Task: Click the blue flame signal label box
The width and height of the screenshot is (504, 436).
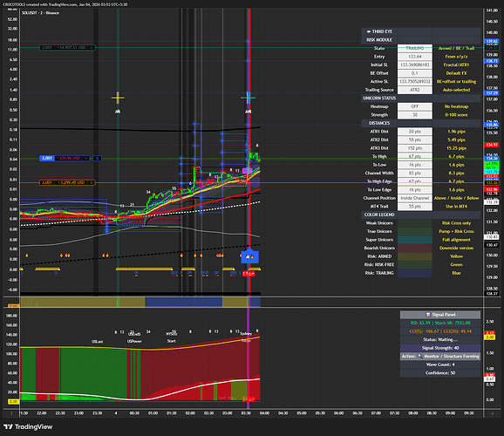Action: (249, 256)
